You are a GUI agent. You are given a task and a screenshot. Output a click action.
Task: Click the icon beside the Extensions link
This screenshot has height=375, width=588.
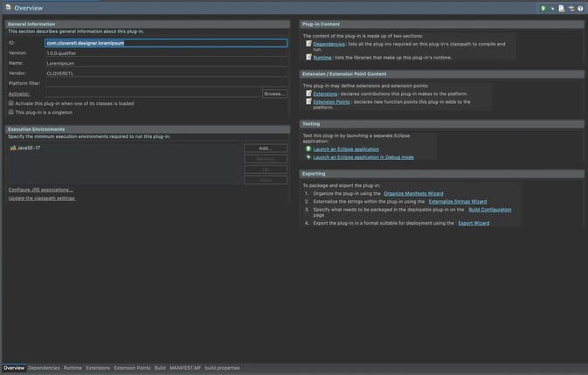point(308,94)
